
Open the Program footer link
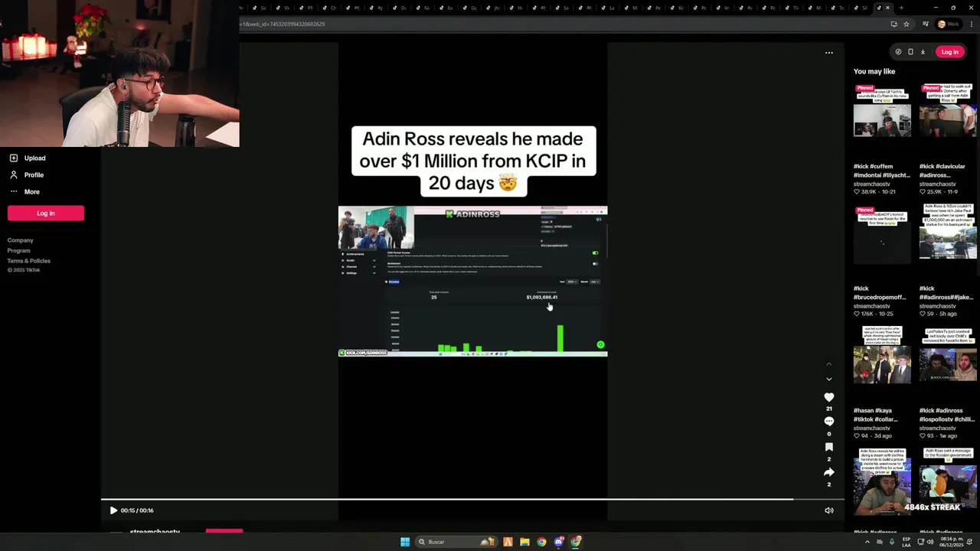coord(19,250)
